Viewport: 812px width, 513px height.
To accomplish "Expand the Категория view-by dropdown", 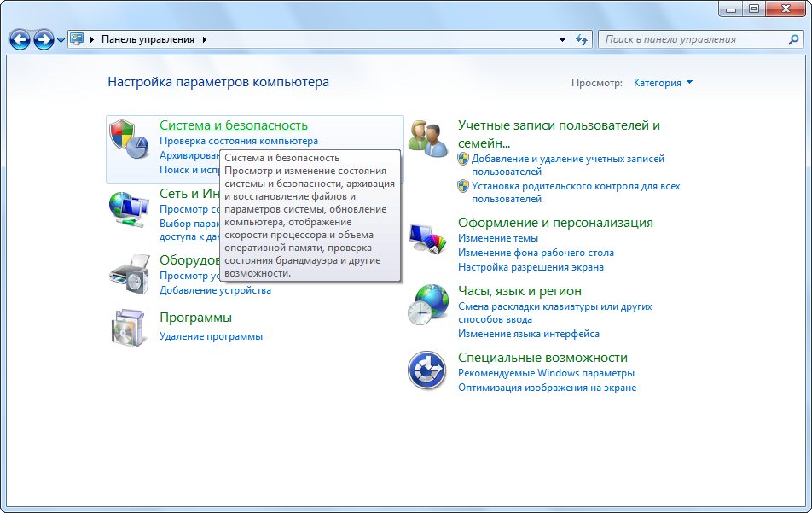I will (x=663, y=83).
